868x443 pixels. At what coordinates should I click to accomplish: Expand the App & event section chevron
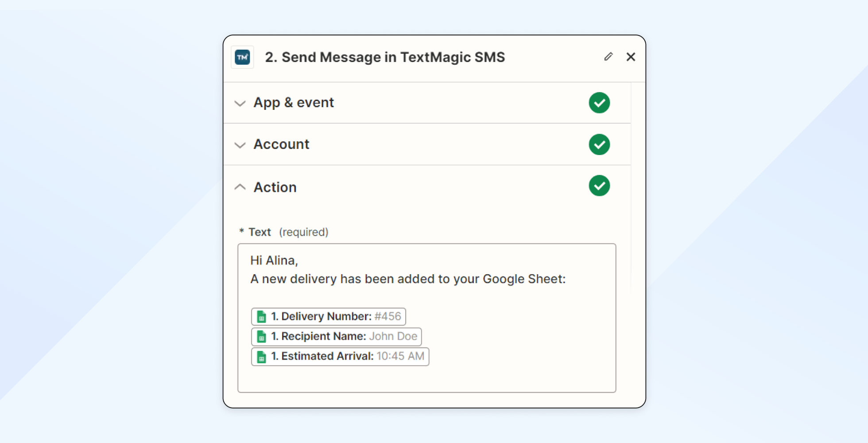[240, 103]
